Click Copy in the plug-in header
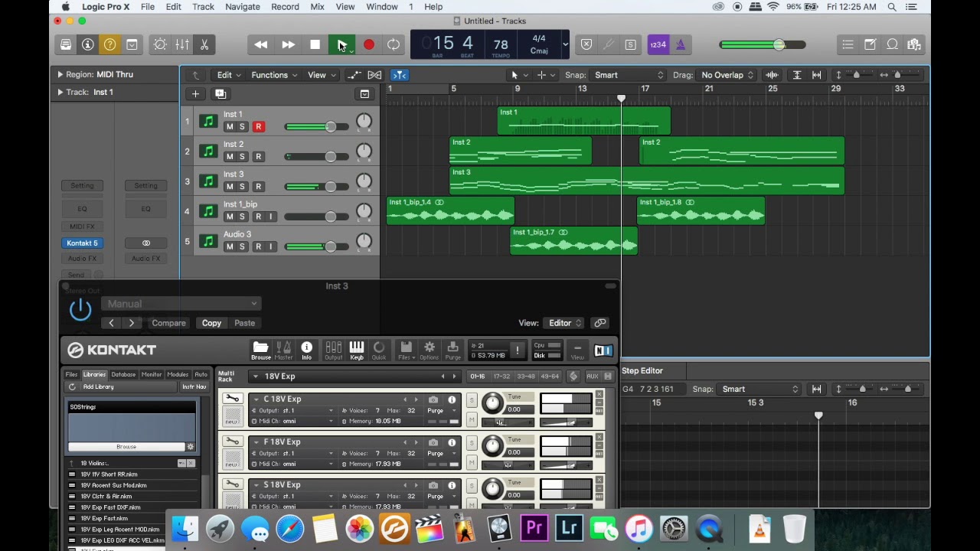This screenshot has height=551, width=980. click(211, 323)
